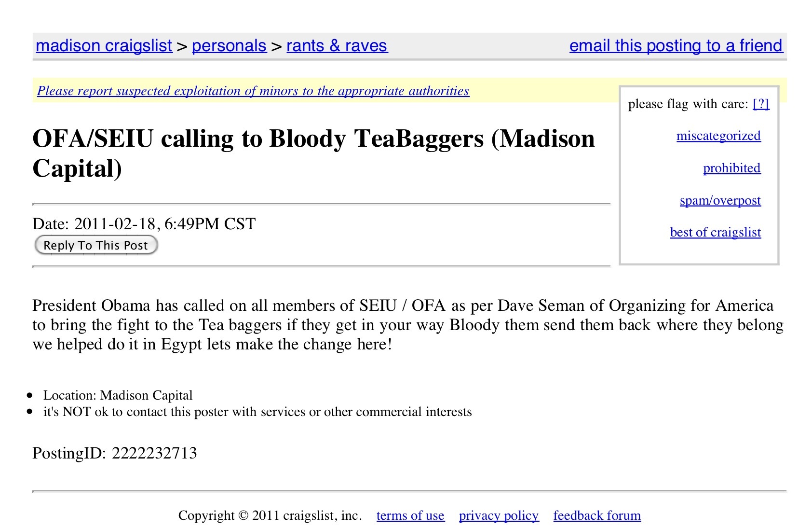This screenshot has height=528, width=812.
Task: Visit the feedback forum link
Action: [x=597, y=515]
